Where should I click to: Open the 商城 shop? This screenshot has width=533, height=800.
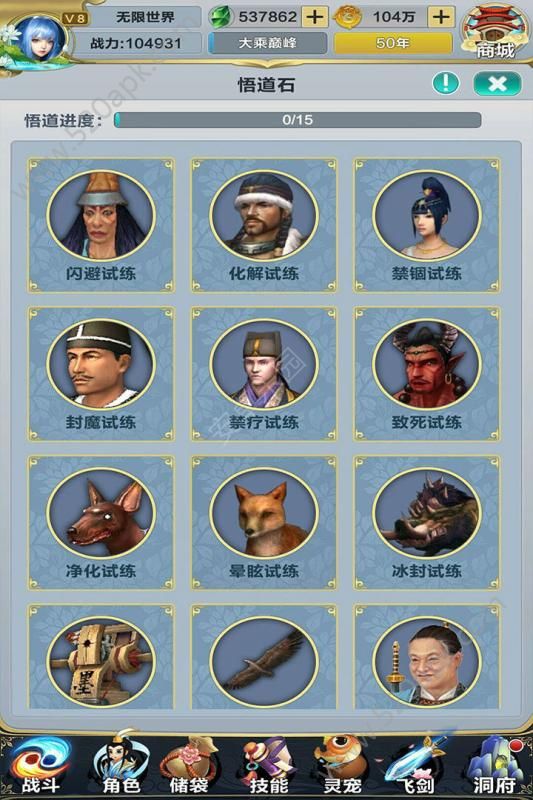(495, 32)
